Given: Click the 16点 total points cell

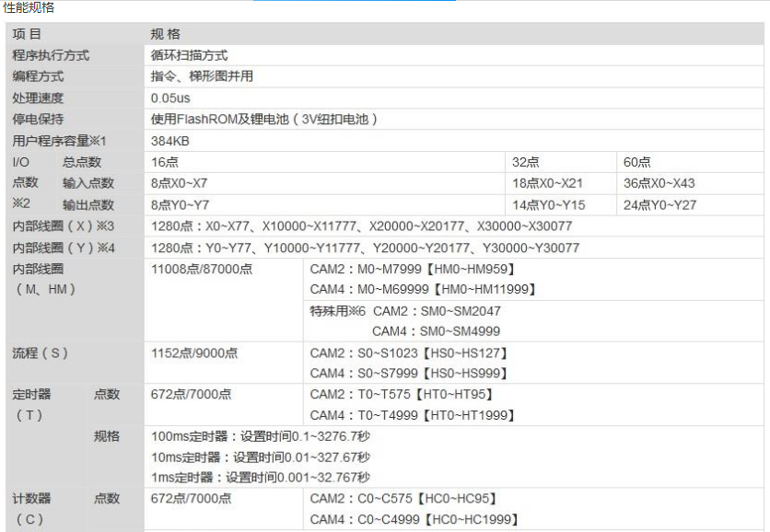Looking at the screenshot, I should point(165,162).
